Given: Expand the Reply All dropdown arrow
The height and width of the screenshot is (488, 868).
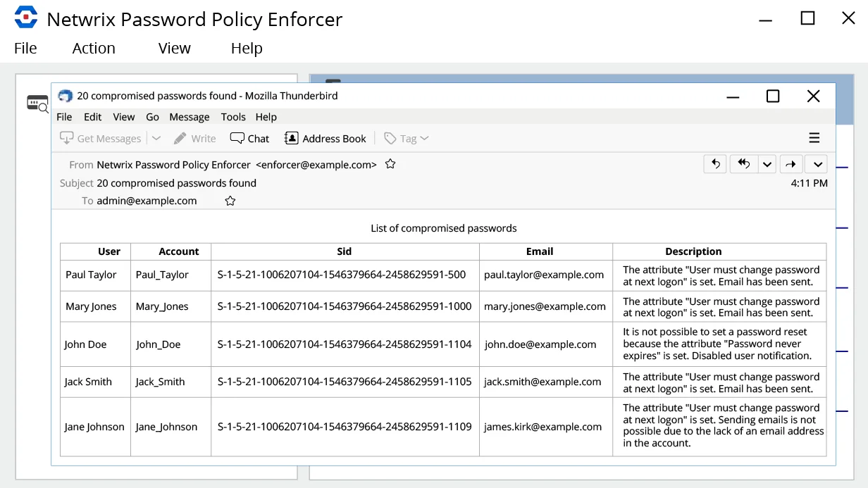Looking at the screenshot, I should coord(767,164).
